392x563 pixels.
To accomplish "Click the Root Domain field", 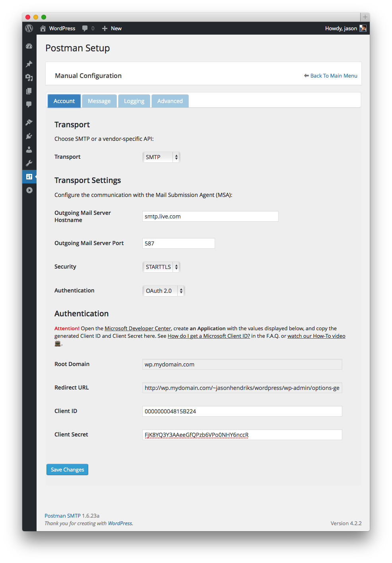I will [x=242, y=364].
